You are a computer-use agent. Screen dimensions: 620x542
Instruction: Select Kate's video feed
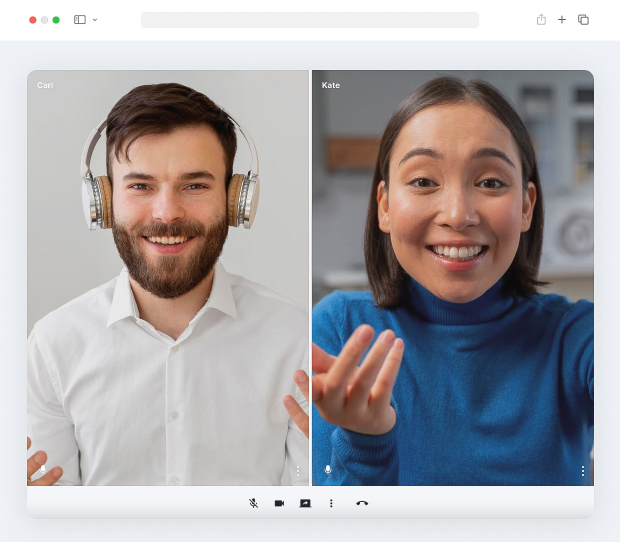[x=453, y=278]
